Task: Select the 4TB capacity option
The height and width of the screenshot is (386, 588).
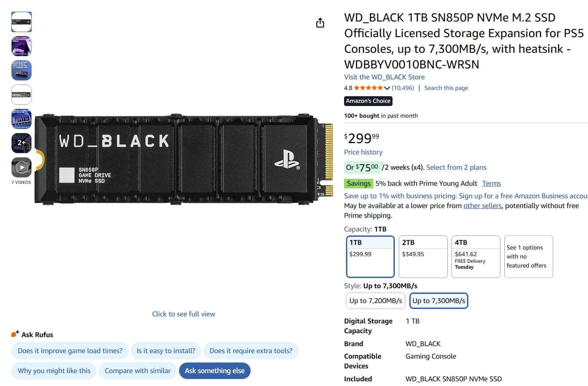Action: pos(476,256)
